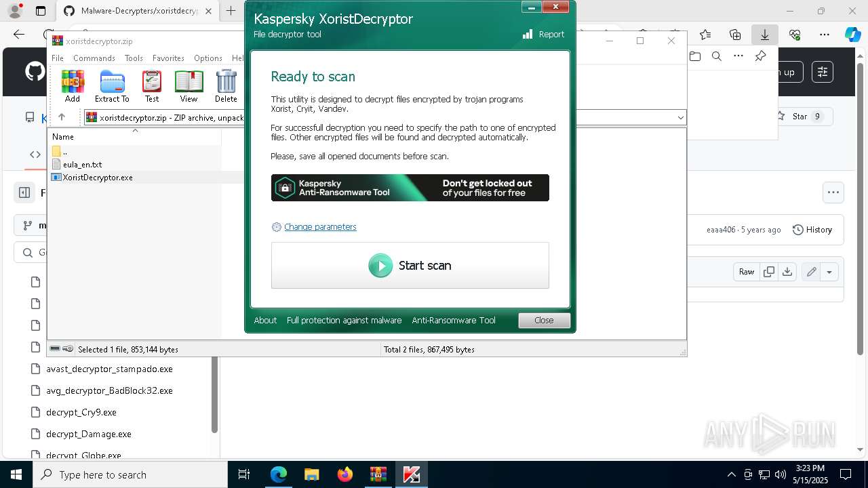
Task: Open Task View on the taskbar
Action: coord(244,474)
